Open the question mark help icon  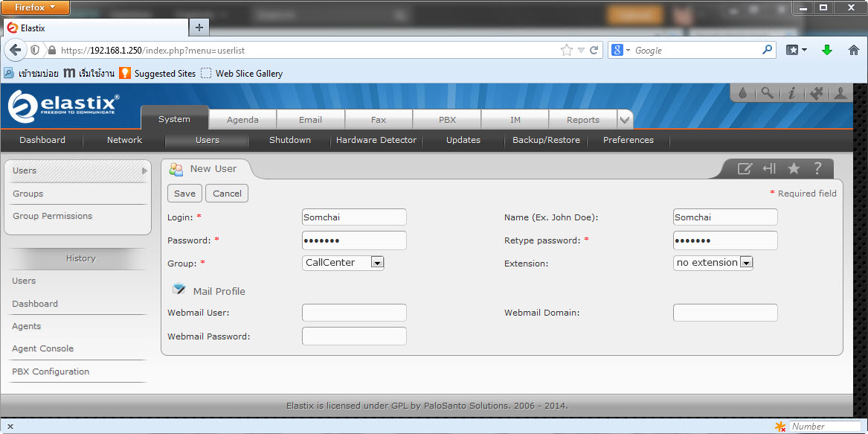pyautogui.click(x=817, y=169)
